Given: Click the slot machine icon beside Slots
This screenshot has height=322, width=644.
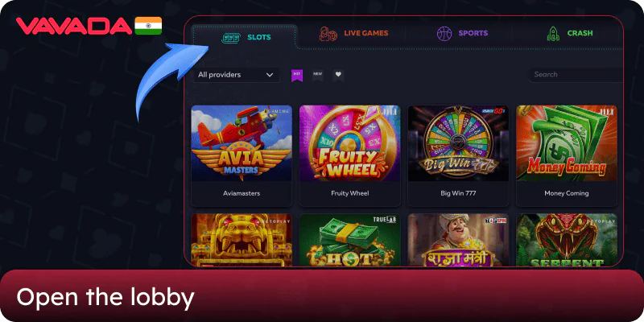Looking at the screenshot, I should (230, 38).
